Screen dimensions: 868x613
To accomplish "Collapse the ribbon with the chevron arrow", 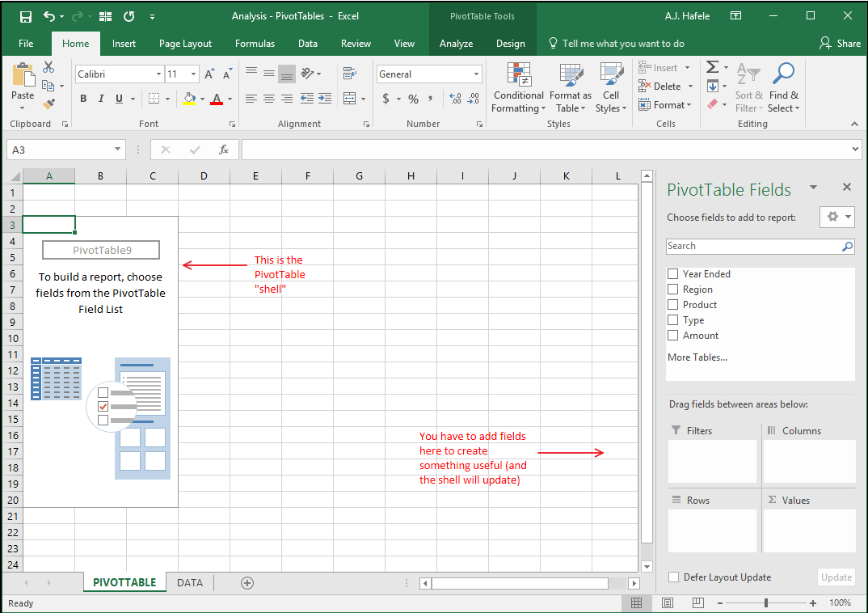I will point(855,124).
